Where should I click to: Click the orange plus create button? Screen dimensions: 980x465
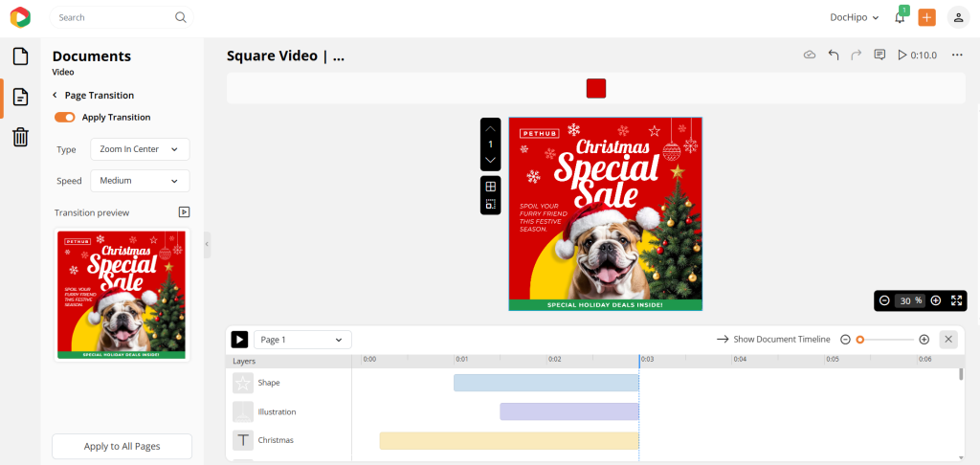[x=926, y=17]
